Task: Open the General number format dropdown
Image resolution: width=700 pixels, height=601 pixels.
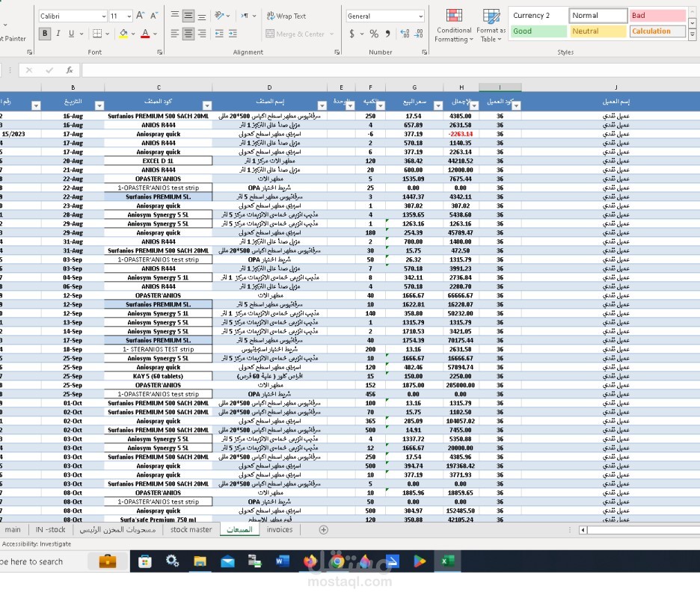Action: click(x=420, y=16)
